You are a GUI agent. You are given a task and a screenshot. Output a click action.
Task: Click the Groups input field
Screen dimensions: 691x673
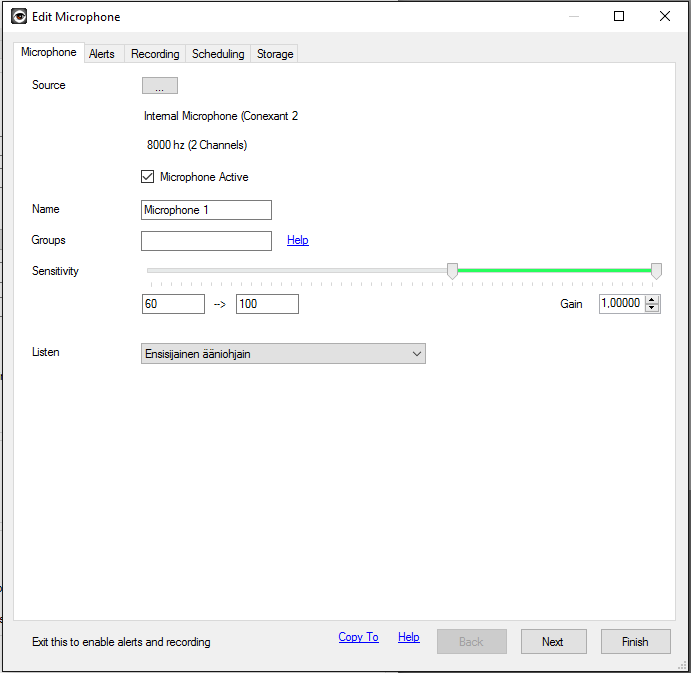pyautogui.click(x=206, y=241)
